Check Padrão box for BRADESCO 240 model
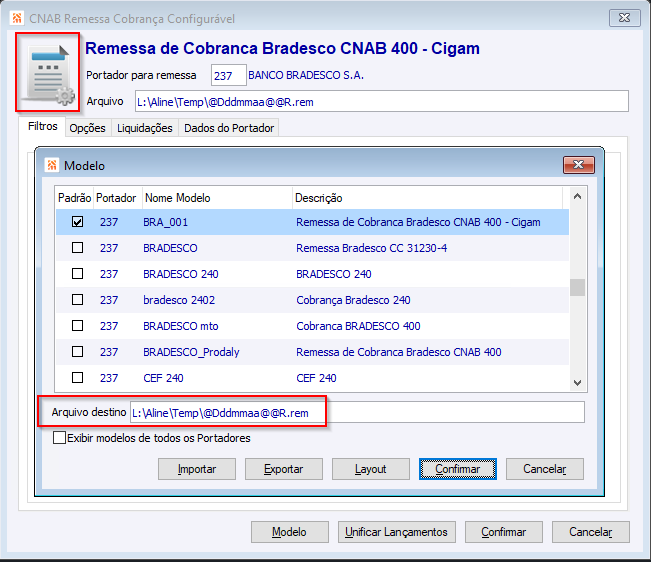Viewport: 651px width, 562px height. click(x=78, y=274)
